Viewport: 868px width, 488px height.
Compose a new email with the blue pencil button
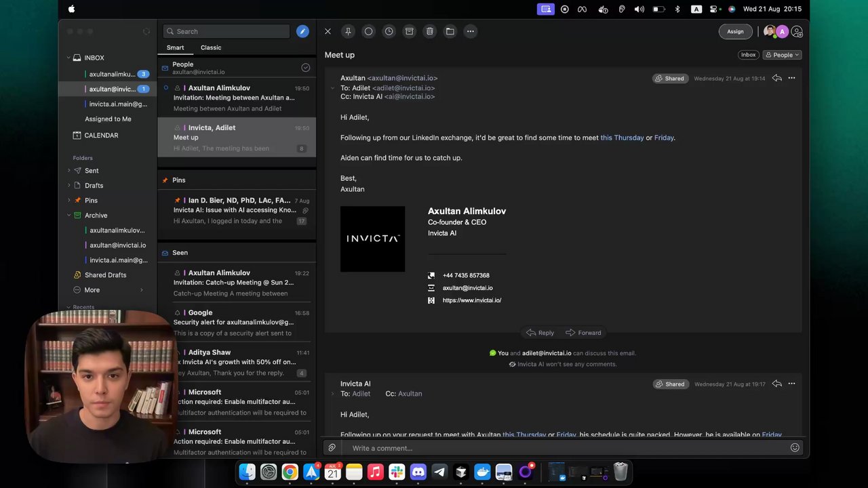[x=302, y=31]
